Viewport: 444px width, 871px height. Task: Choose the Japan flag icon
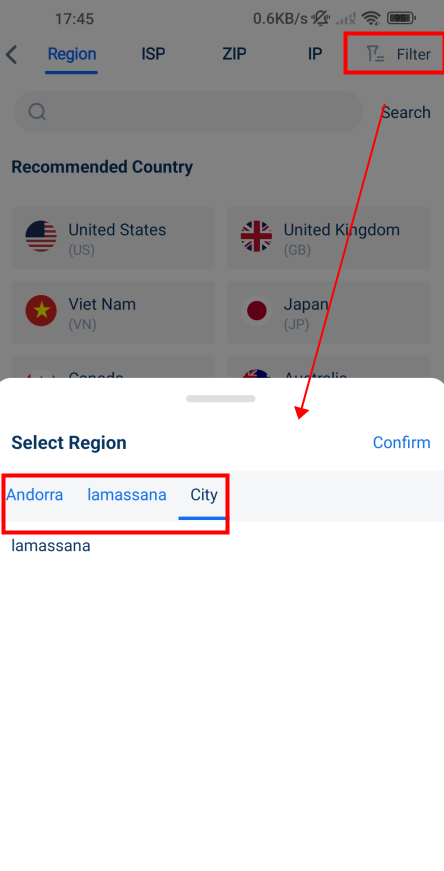(x=256, y=310)
